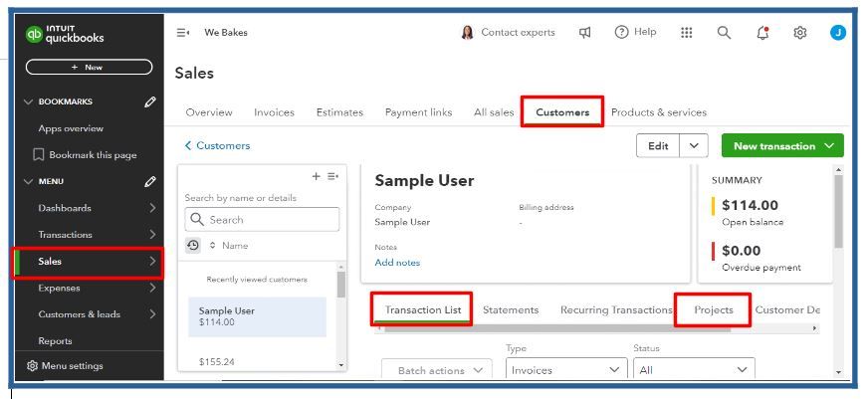Switch to the All sales tab
Screen dimensions: 868x399
[494, 112]
